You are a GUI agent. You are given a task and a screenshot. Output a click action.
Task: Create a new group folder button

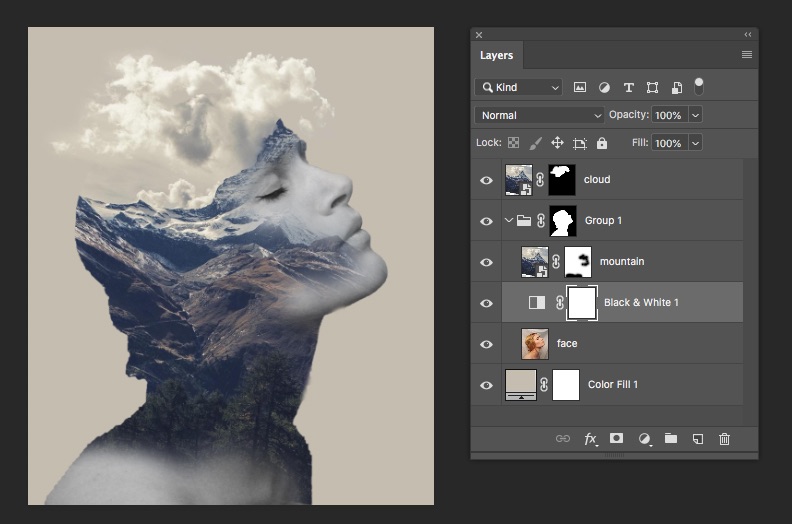pyautogui.click(x=671, y=439)
